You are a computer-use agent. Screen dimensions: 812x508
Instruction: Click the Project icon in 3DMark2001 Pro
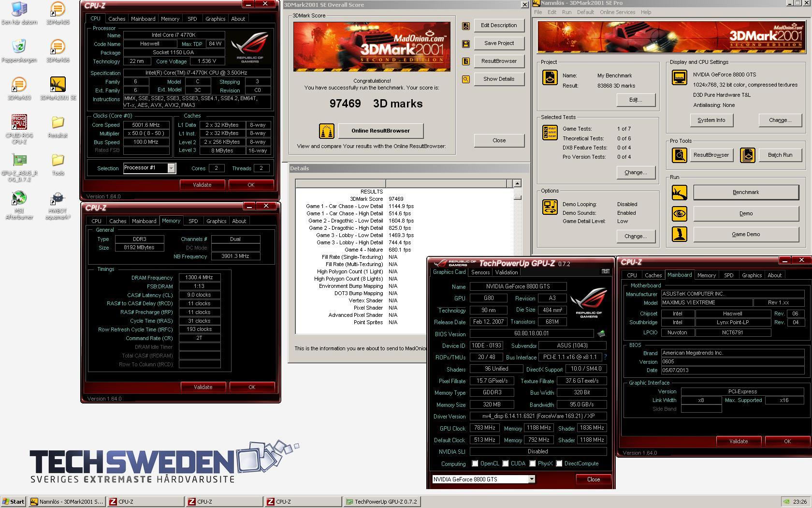pos(550,77)
